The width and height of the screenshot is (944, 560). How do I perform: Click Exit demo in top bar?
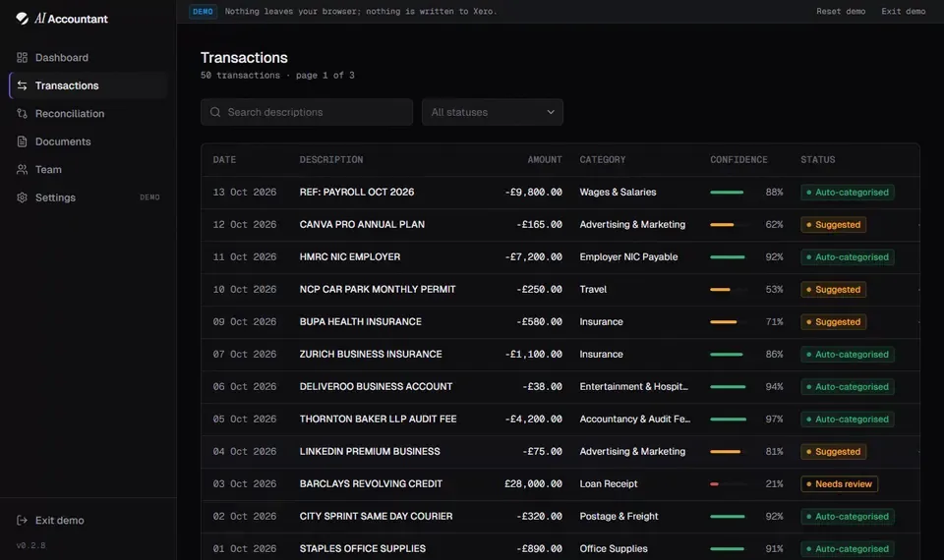[x=903, y=11]
